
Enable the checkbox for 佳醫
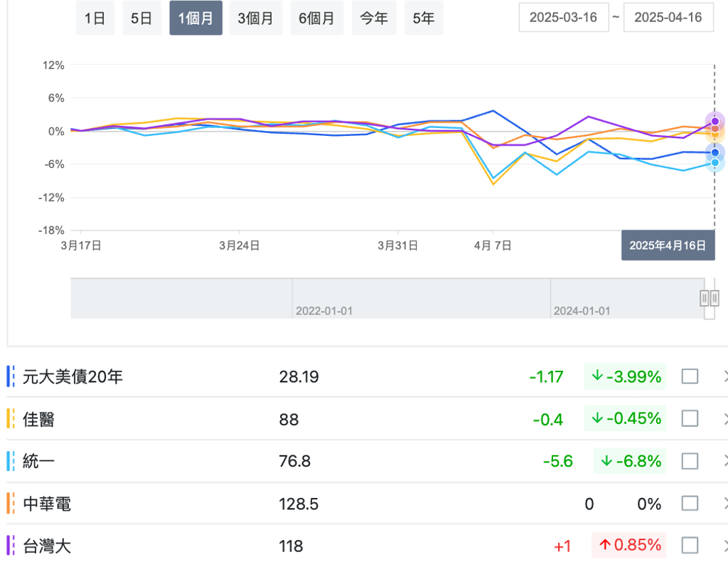tap(690, 419)
